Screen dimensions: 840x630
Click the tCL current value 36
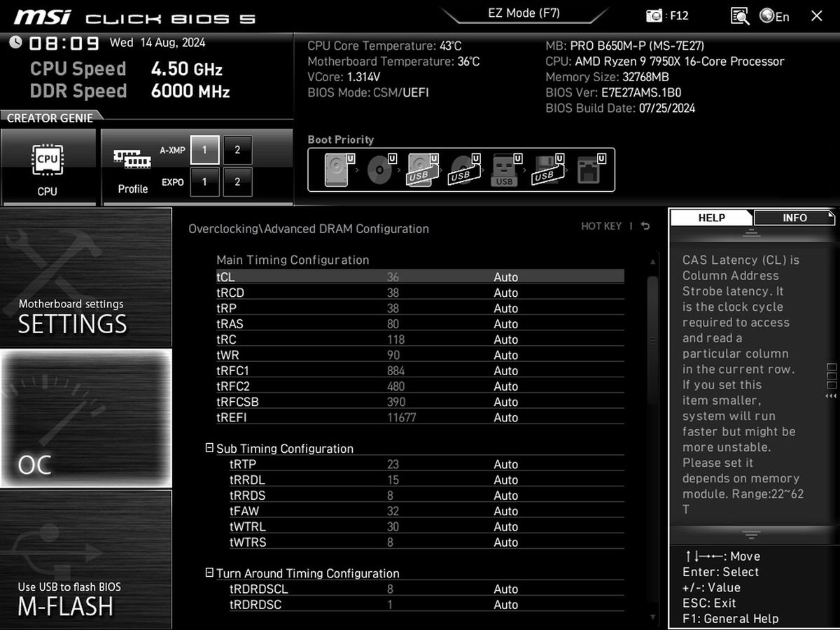[x=393, y=277]
